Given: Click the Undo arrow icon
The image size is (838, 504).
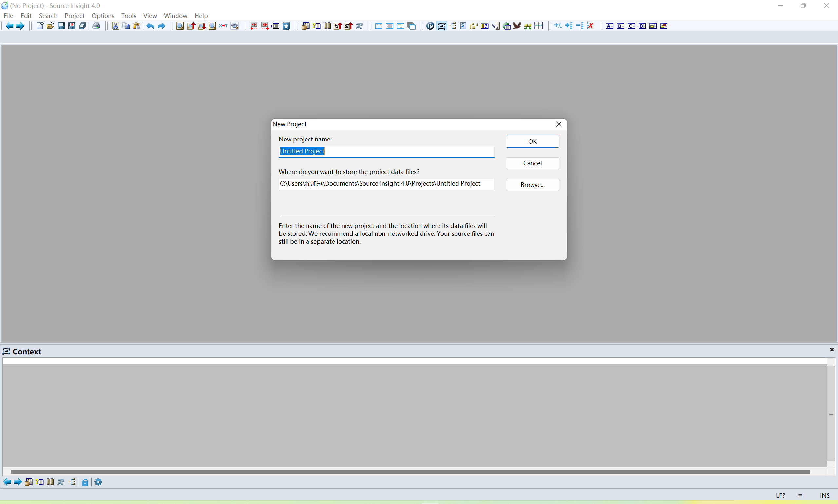Looking at the screenshot, I should click(x=150, y=26).
